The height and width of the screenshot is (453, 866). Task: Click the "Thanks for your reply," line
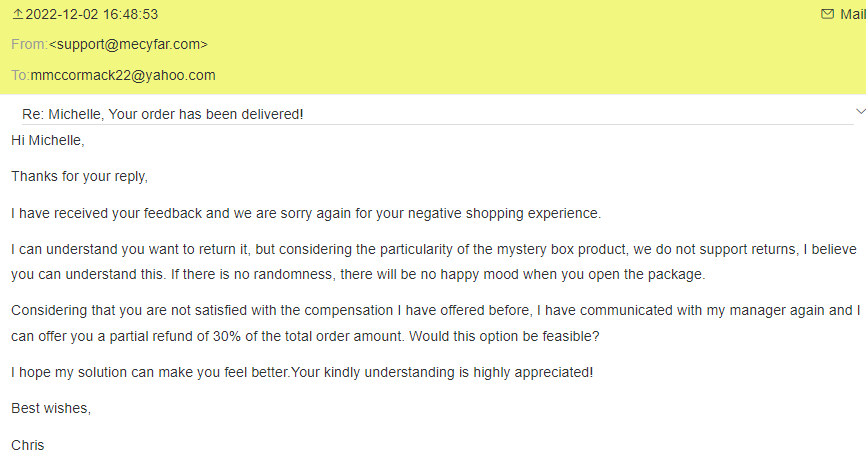(79, 176)
